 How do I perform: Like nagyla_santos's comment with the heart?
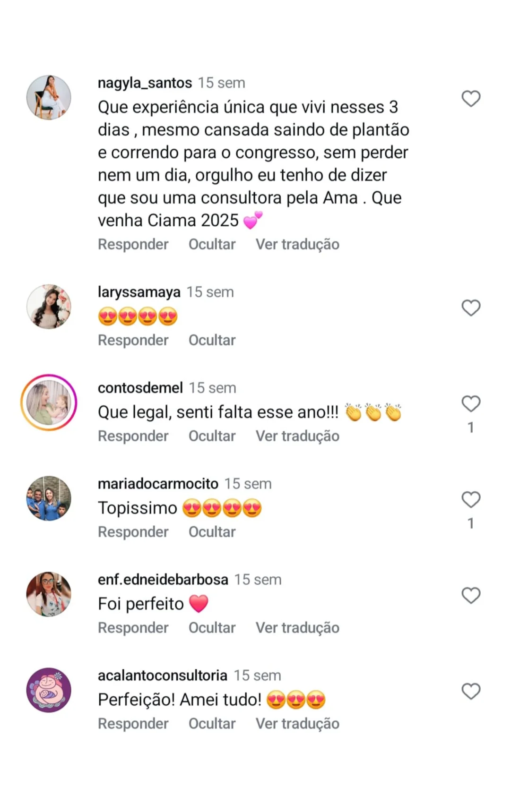[x=471, y=99]
